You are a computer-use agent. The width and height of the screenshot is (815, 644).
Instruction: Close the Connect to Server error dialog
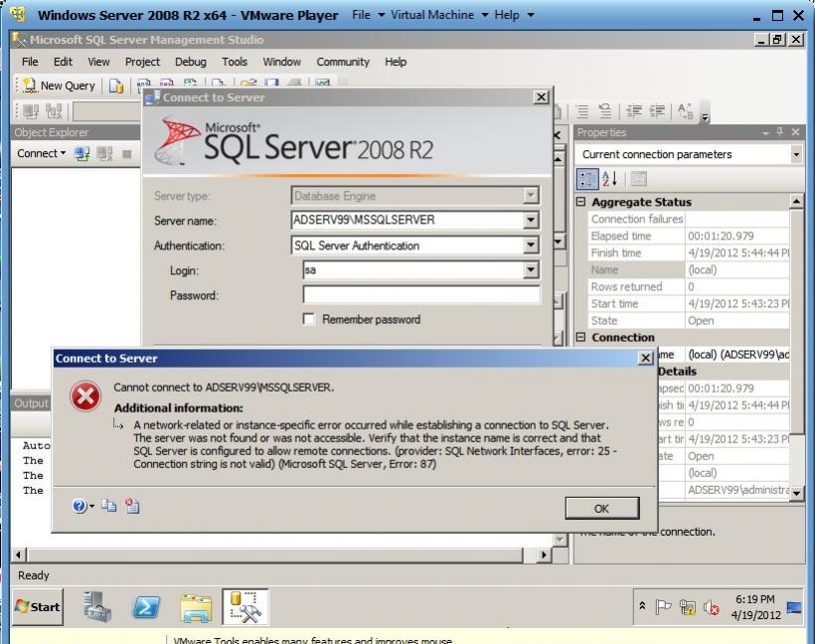[x=645, y=358]
